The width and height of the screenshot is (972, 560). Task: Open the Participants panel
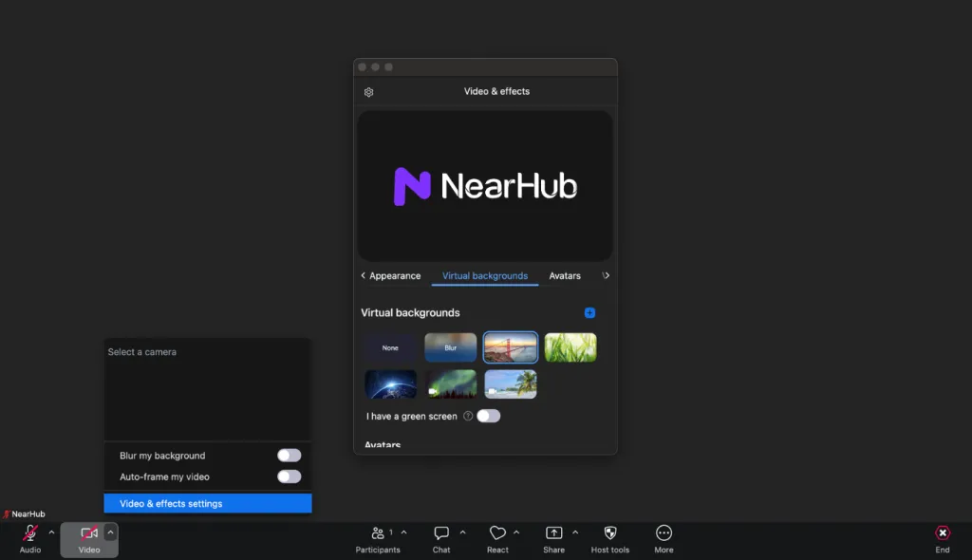click(x=378, y=539)
